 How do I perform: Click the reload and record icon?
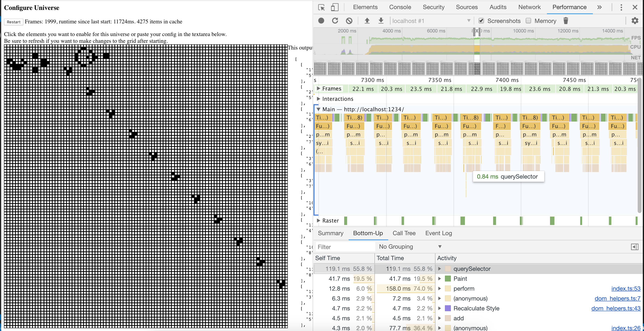335,21
